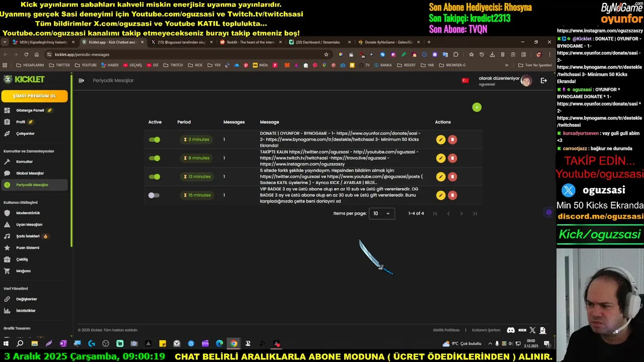Disable the 13 minutes message toggle
Screen dimensions: 644x362
point(154,176)
